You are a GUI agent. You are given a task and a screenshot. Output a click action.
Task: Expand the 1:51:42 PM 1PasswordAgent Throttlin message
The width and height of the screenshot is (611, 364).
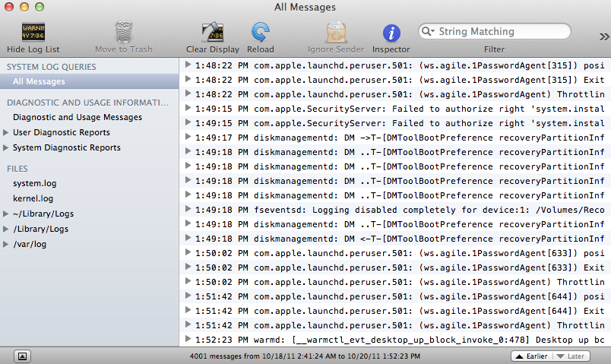[x=188, y=324]
